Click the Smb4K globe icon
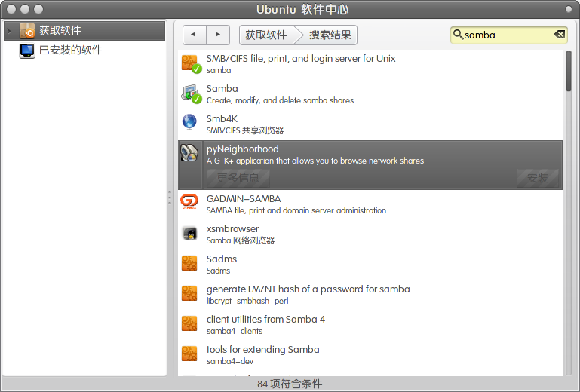 point(189,122)
